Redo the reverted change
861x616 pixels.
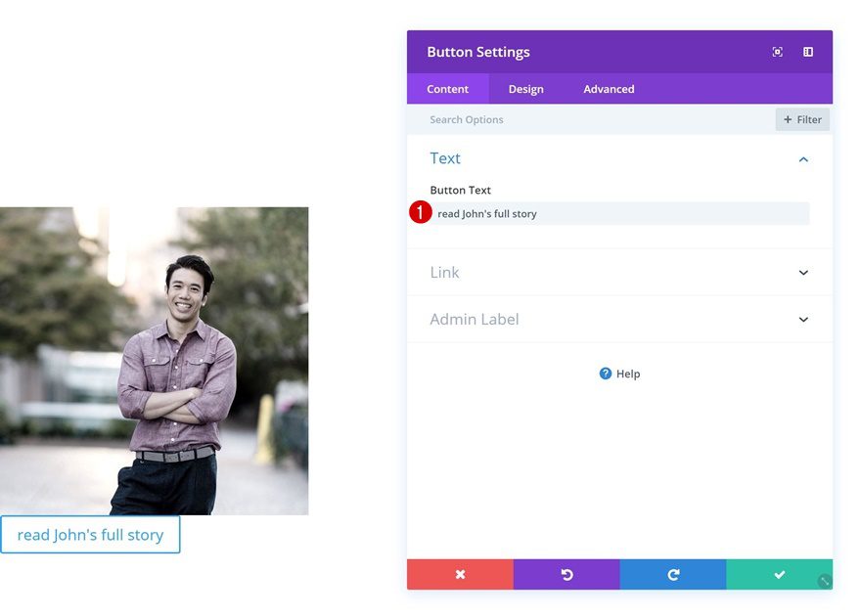(673, 575)
